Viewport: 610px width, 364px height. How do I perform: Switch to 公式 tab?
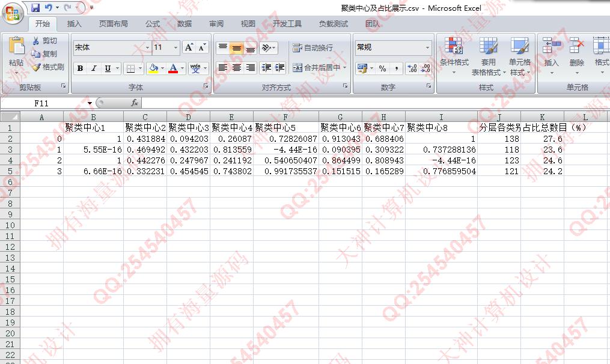[x=153, y=23]
